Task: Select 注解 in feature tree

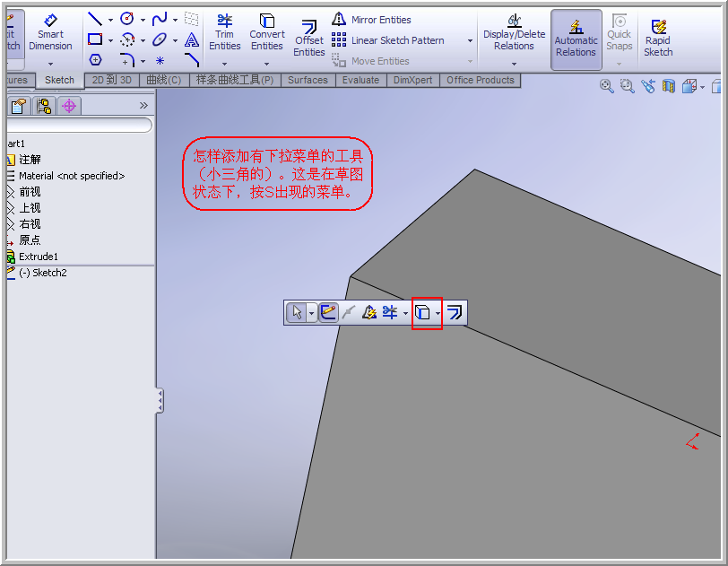Action: click(30, 160)
